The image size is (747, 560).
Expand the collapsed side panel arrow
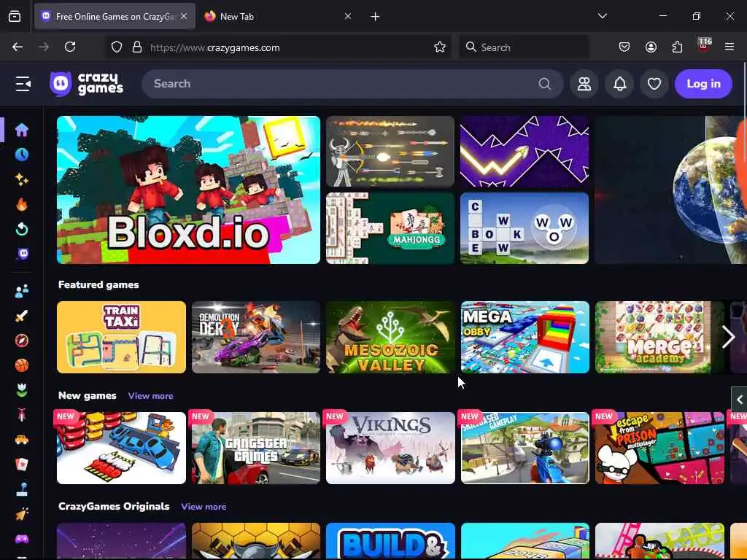click(739, 400)
